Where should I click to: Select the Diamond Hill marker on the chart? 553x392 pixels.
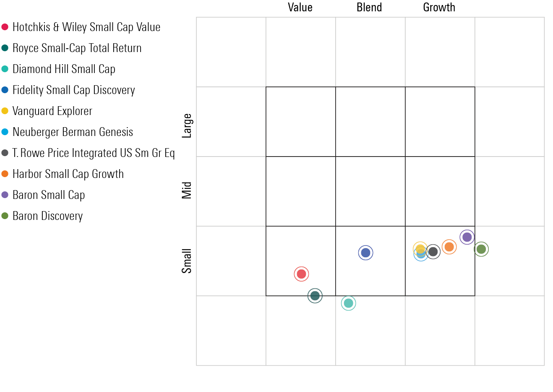tap(348, 303)
